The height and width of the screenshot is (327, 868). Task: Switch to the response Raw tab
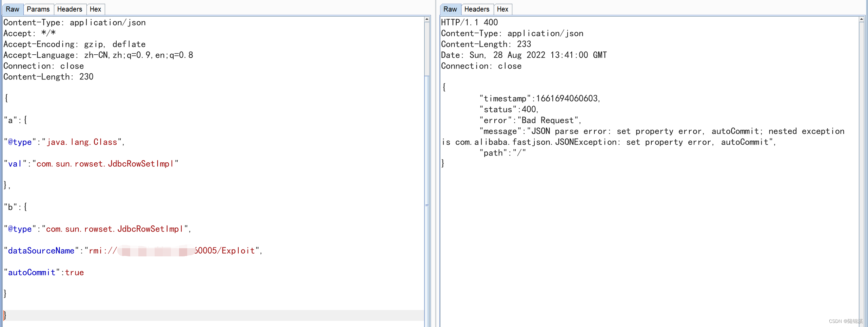click(x=450, y=9)
